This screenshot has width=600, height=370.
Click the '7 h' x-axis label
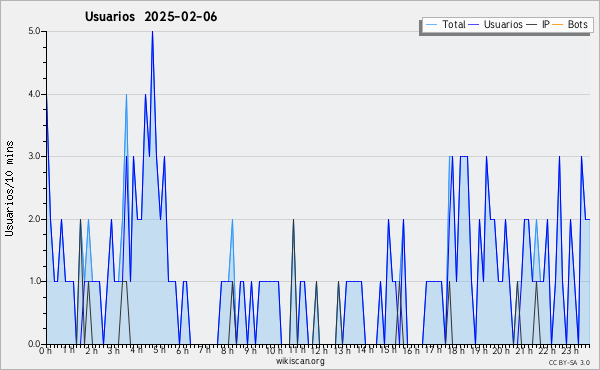pyautogui.click(x=204, y=350)
